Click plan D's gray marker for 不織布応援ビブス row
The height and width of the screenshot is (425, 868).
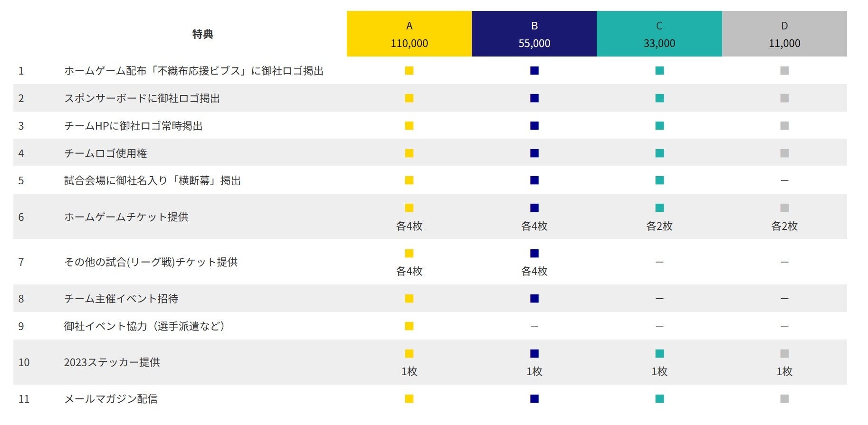click(x=784, y=71)
